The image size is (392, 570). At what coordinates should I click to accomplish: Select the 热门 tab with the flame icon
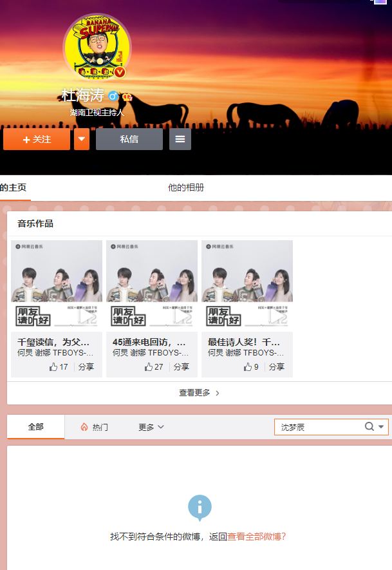point(94,427)
